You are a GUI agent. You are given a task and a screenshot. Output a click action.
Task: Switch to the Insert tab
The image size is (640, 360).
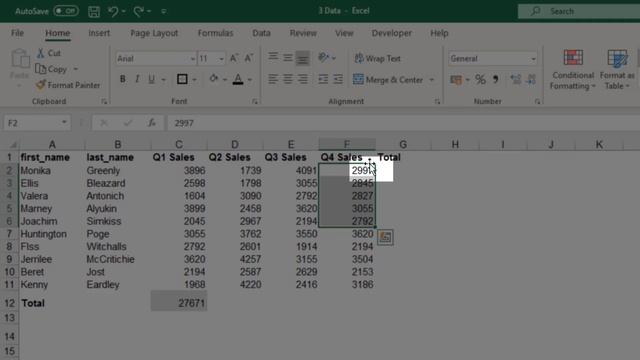point(99,33)
